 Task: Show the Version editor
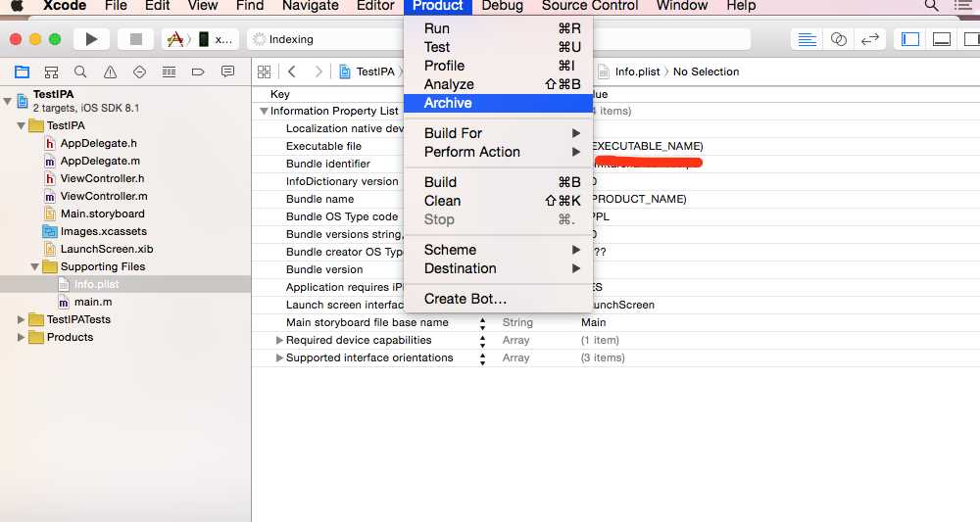[x=869, y=39]
